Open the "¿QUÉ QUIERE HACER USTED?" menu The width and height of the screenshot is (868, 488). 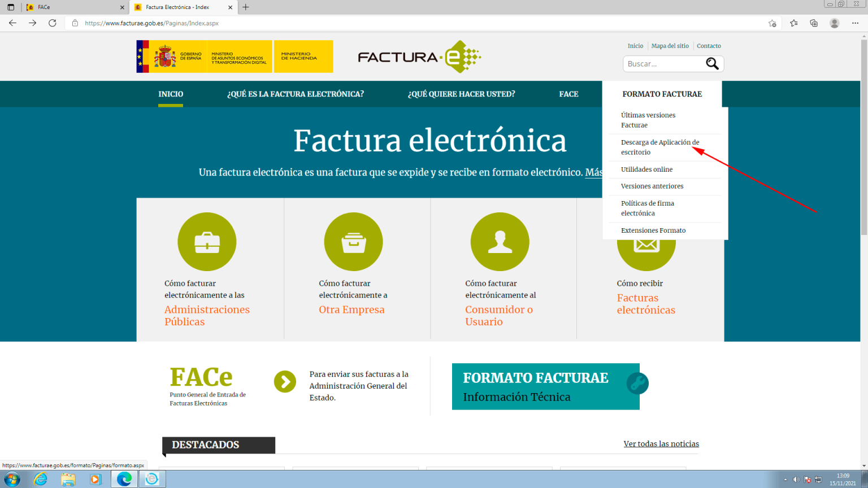pos(461,94)
